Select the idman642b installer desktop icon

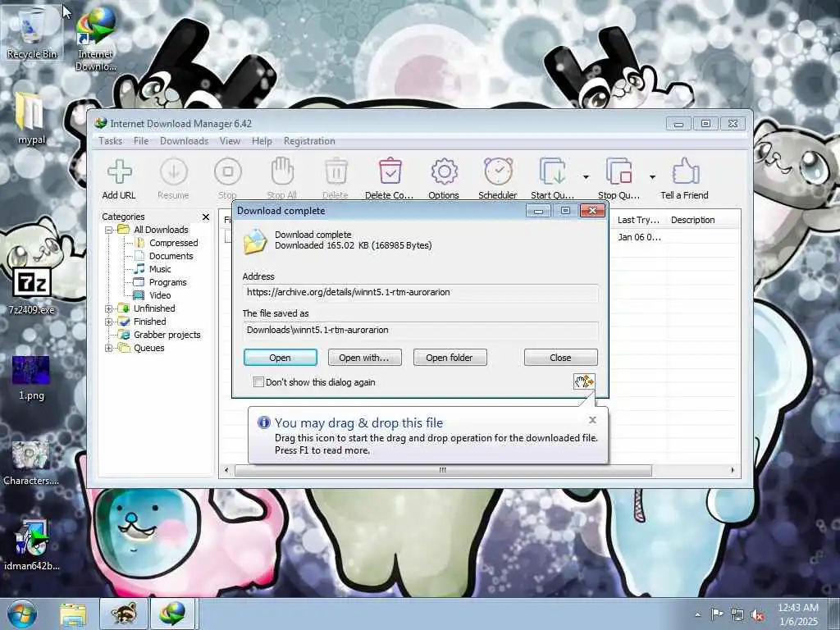tap(31, 545)
